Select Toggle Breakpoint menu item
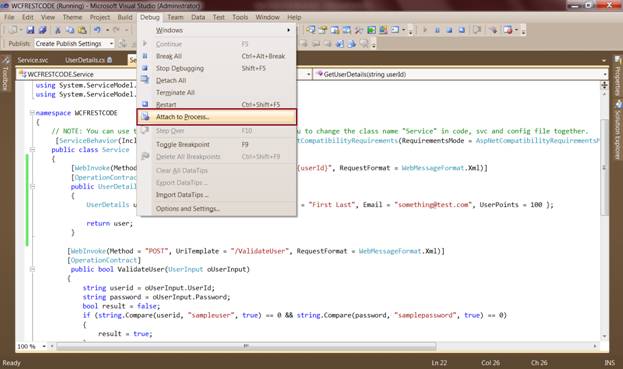 pos(217,145)
